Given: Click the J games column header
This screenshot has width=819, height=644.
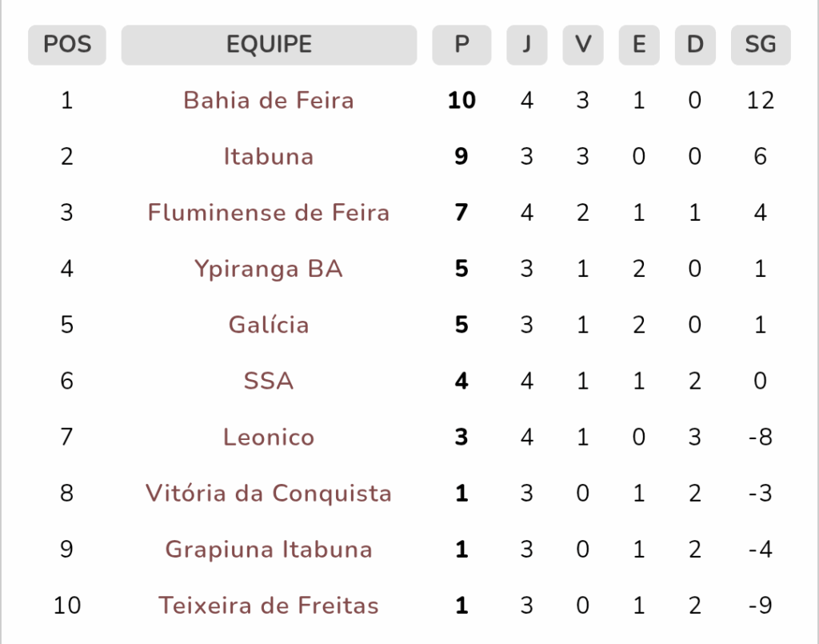Looking at the screenshot, I should click(527, 45).
